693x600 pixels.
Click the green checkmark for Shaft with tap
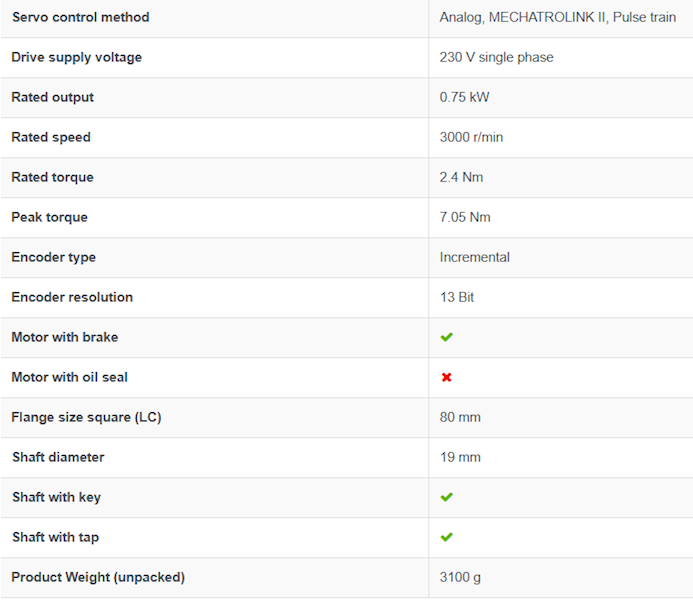tap(446, 537)
